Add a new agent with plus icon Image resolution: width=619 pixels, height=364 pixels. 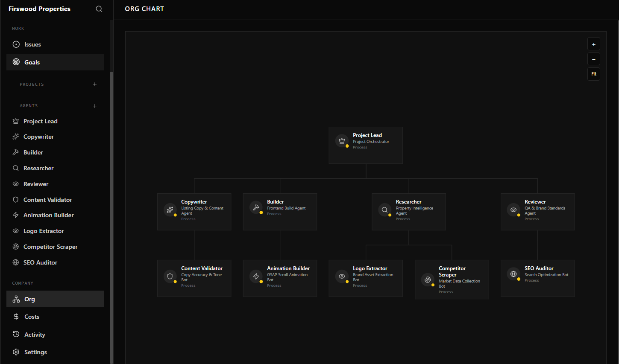coord(95,106)
